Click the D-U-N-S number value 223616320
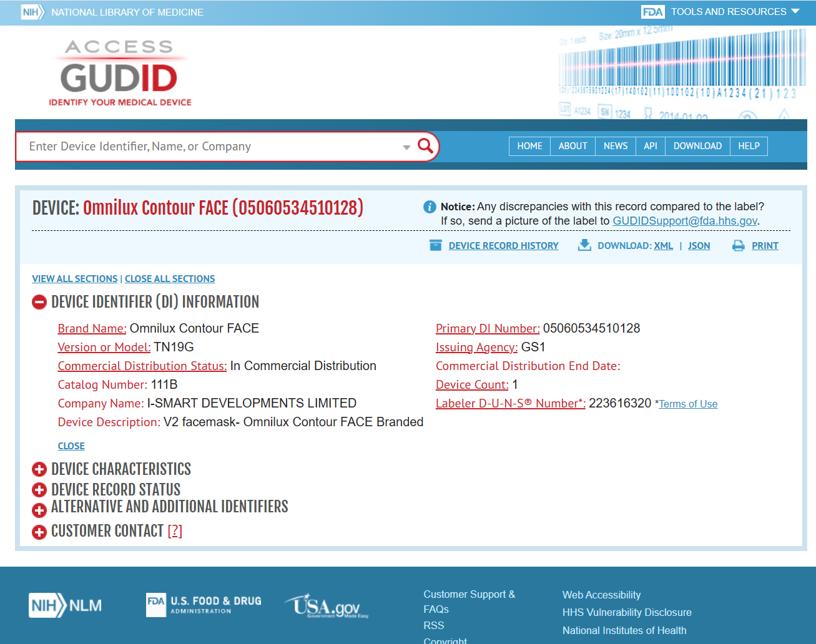Screen dimensions: 816x644 tap(620, 404)
